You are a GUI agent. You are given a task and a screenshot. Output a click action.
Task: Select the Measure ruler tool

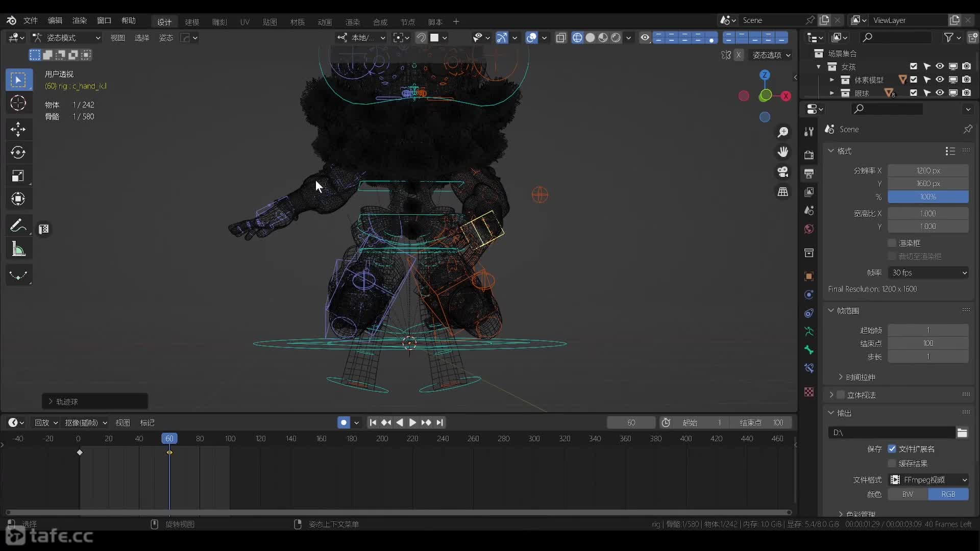click(x=18, y=249)
